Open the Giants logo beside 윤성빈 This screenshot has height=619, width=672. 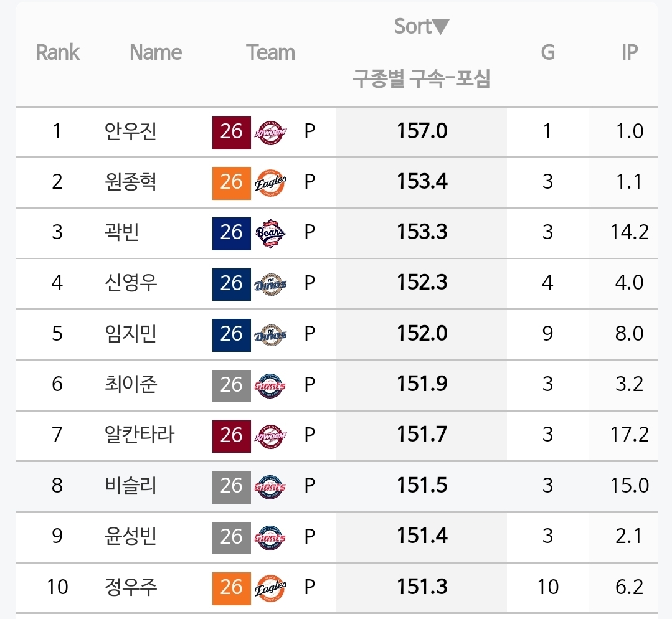point(271,537)
